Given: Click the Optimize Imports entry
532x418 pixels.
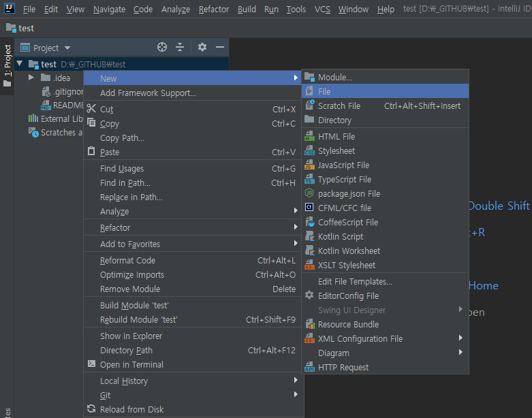Looking at the screenshot, I should (x=192, y=275).
